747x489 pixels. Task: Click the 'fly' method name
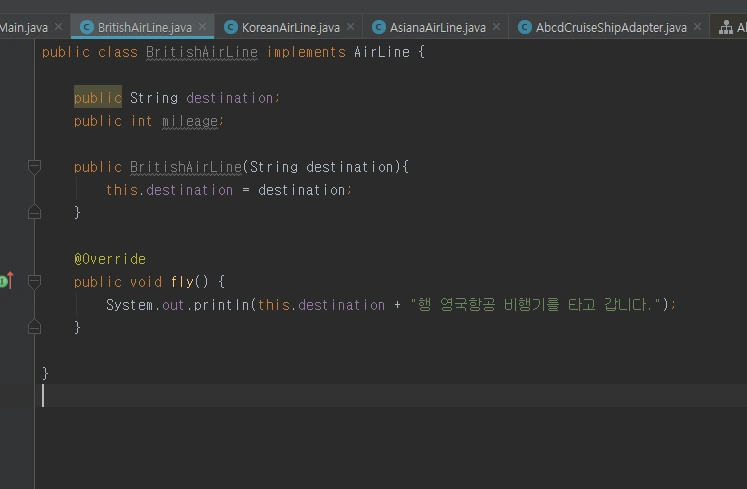(182, 282)
